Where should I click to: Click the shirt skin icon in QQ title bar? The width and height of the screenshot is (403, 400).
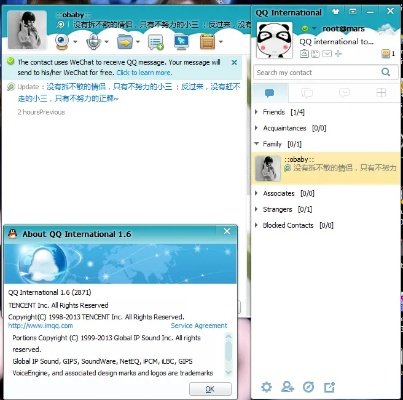tap(336, 12)
